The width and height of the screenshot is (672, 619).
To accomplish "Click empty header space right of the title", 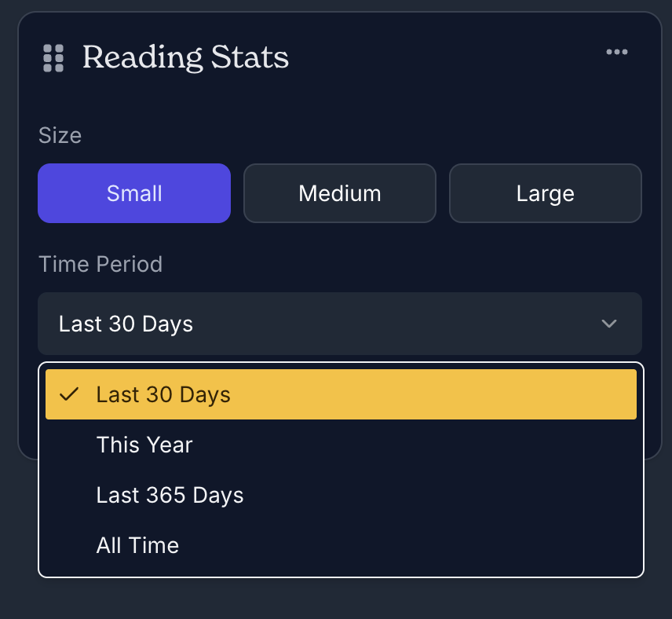I will point(440,57).
